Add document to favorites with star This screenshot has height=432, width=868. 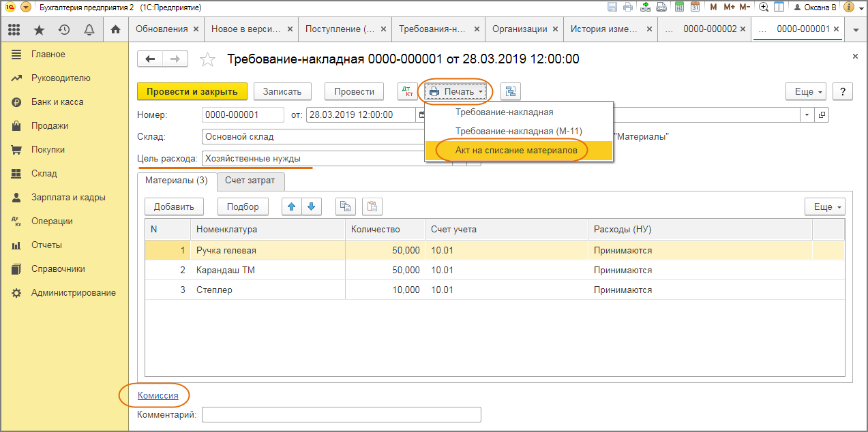point(207,60)
